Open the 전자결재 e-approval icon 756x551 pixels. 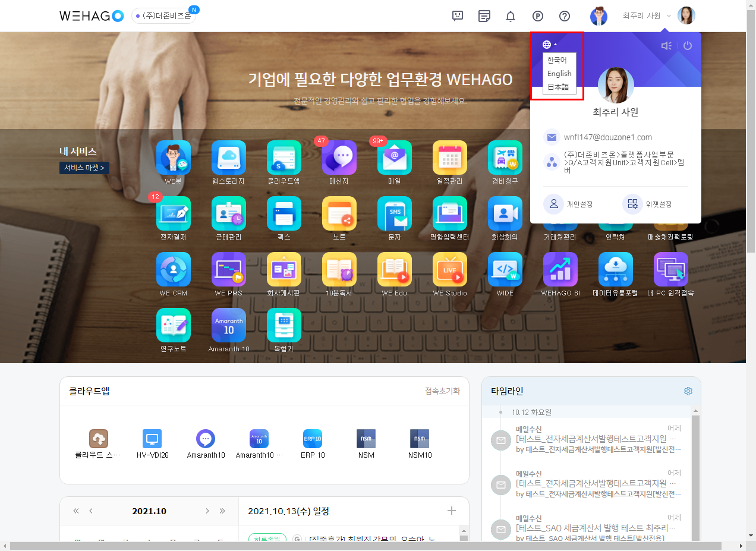click(173, 214)
